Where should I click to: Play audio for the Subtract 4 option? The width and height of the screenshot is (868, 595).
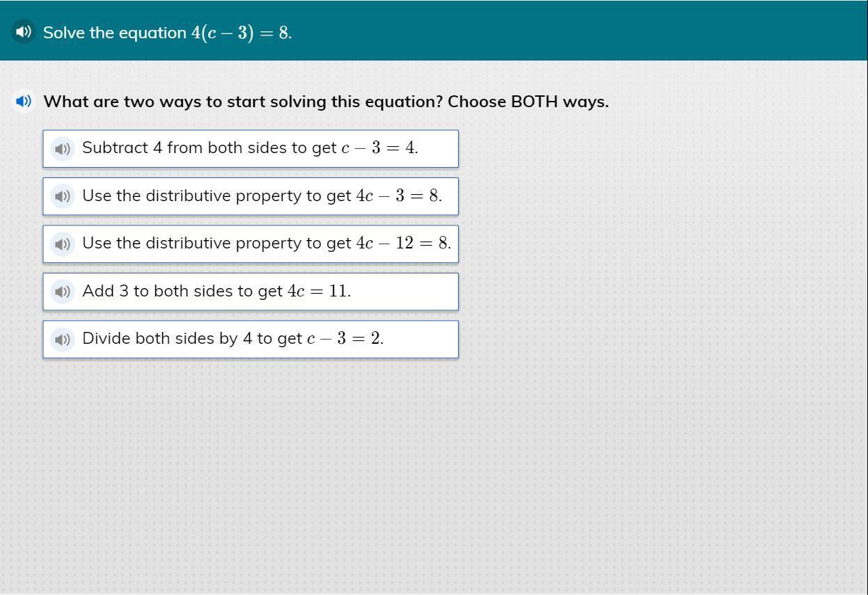63,148
